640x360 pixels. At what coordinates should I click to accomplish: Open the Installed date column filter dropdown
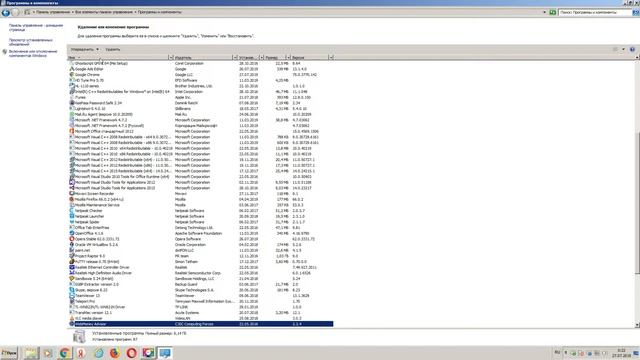point(262,58)
